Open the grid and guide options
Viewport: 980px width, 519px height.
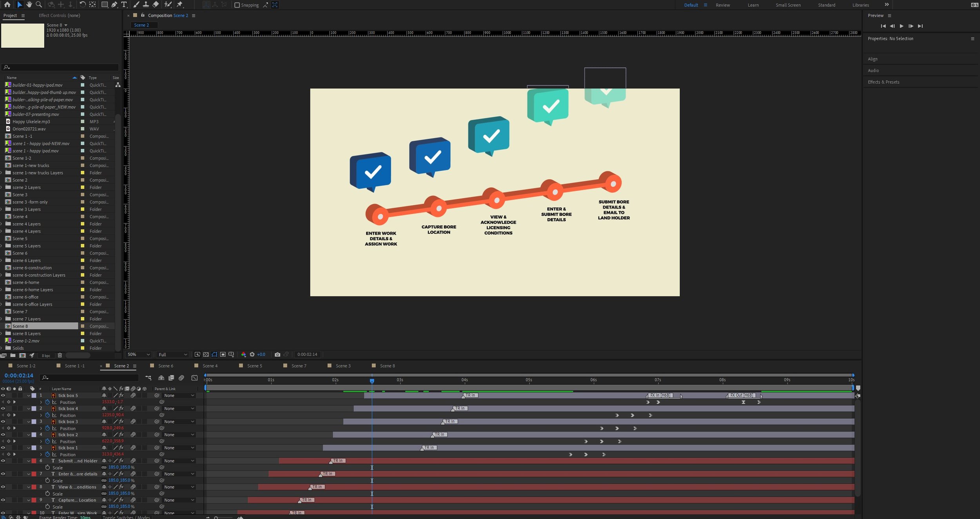[x=231, y=354]
